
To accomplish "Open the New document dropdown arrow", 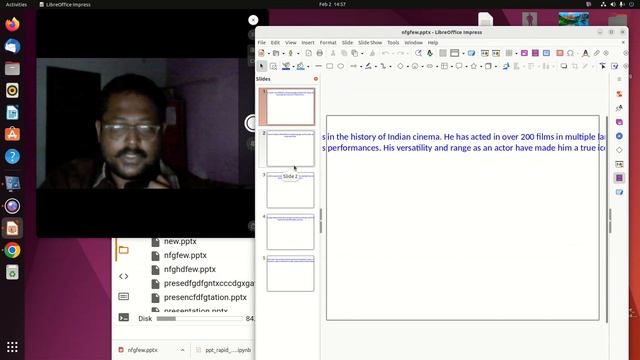I will tap(269, 53).
